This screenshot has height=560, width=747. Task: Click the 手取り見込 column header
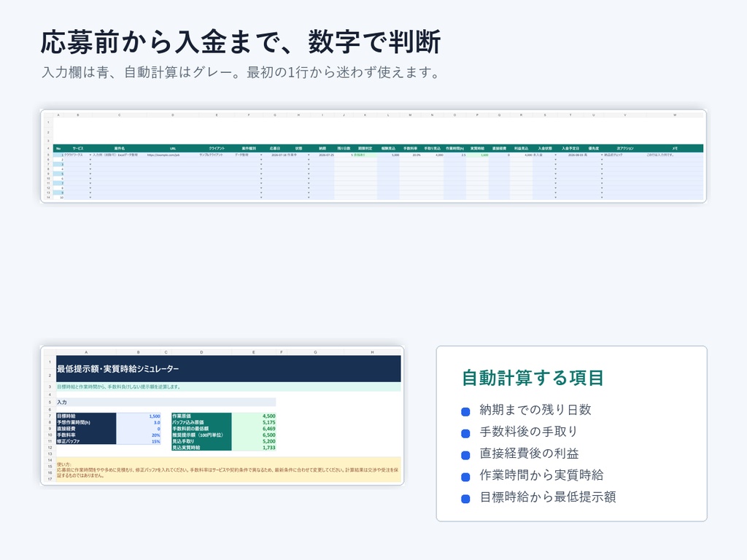433,149
